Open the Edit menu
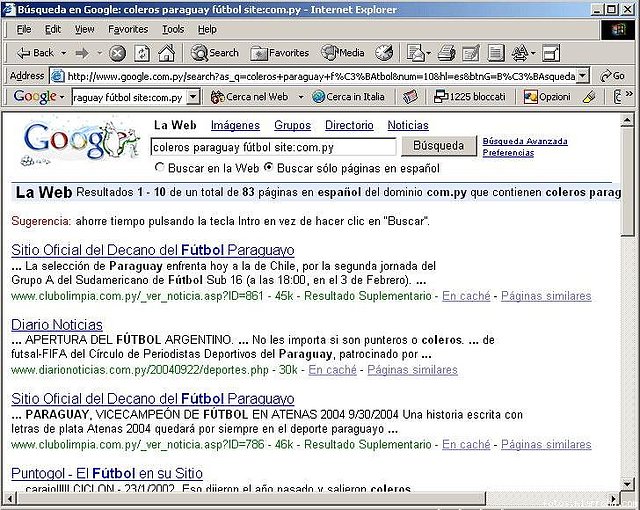 (x=53, y=29)
